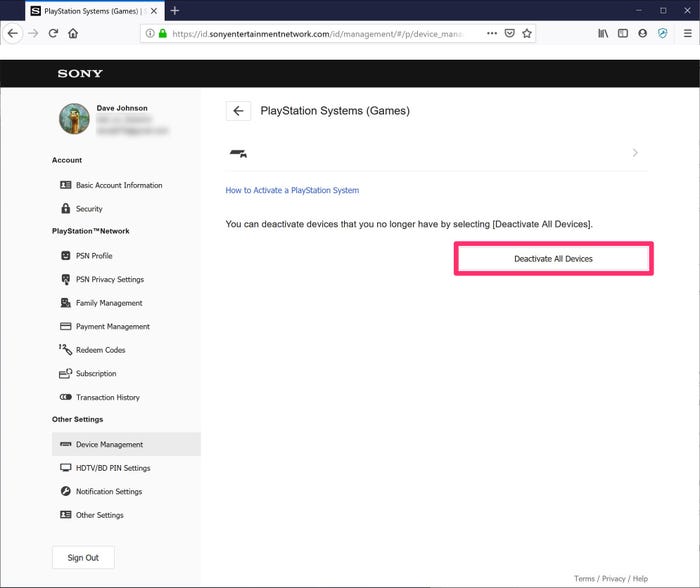Screen dimensions: 700x588
Task: Click the shield extension icon
Action: pos(662,33)
